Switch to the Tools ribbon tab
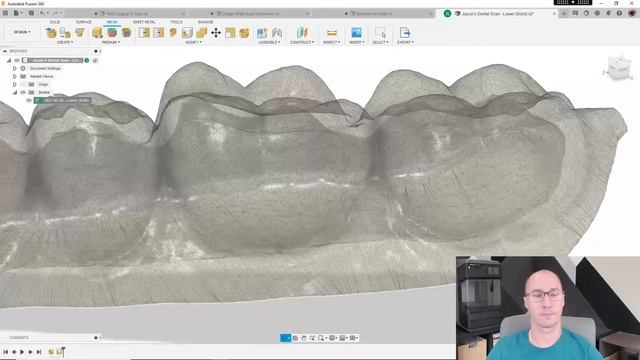This screenshot has width=640, height=360. pyautogui.click(x=176, y=22)
